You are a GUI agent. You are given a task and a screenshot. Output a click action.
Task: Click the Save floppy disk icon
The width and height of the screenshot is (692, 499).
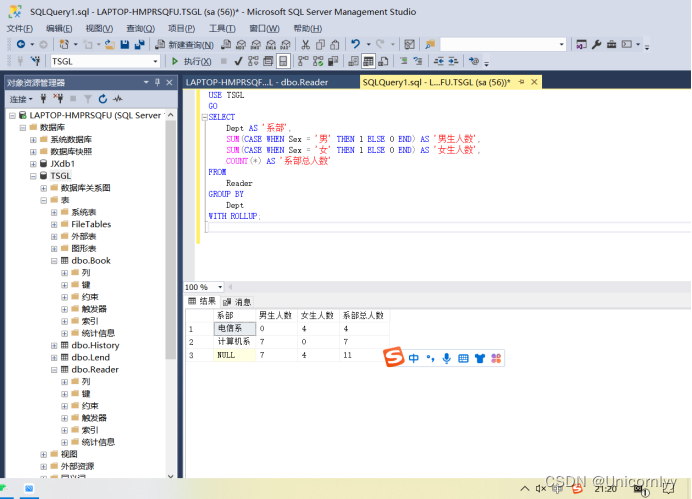point(125,45)
